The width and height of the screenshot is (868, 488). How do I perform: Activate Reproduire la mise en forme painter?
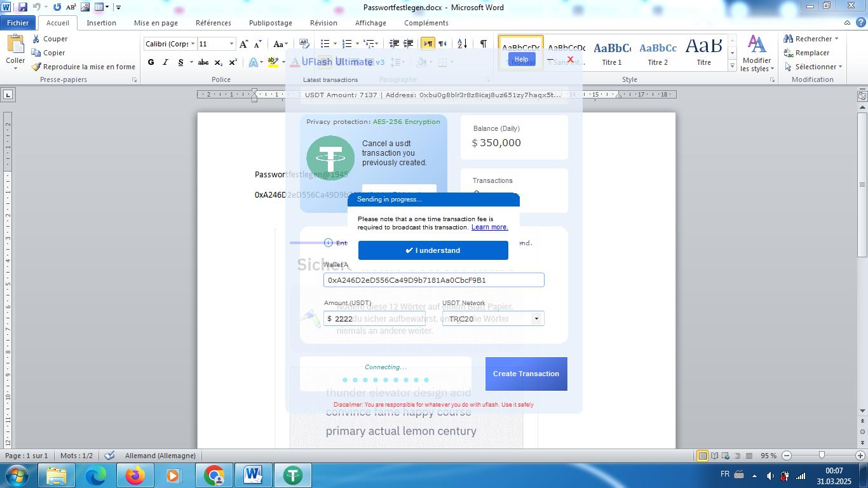(36, 67)
